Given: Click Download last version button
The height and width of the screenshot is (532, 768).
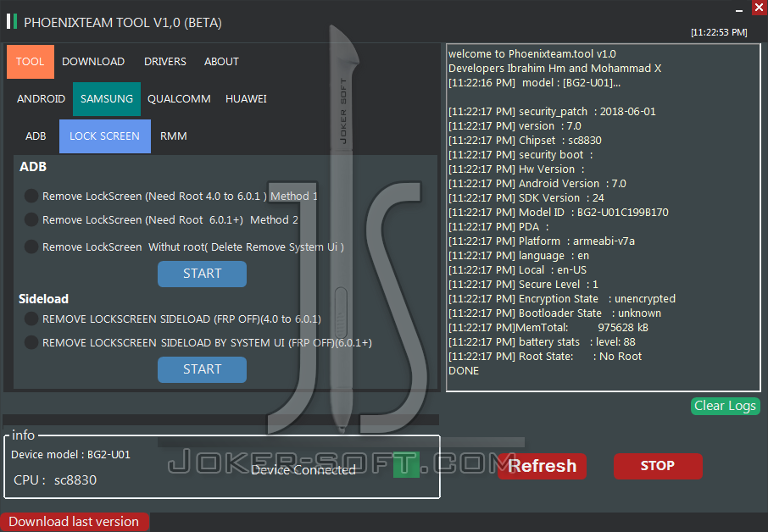Looking at the screenshot, I should (x=75, y=522).
